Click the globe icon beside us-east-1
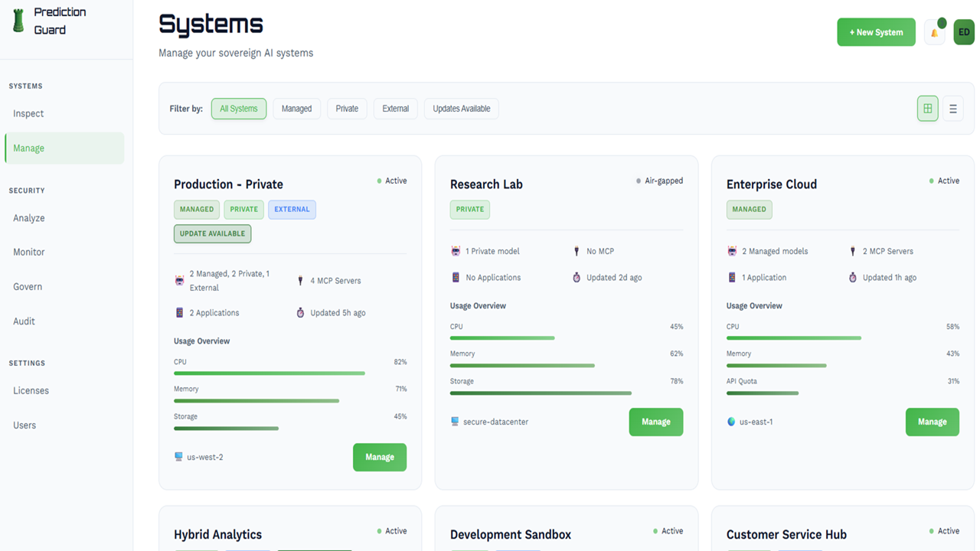This screenshot has height=551, width=980. 731,422
